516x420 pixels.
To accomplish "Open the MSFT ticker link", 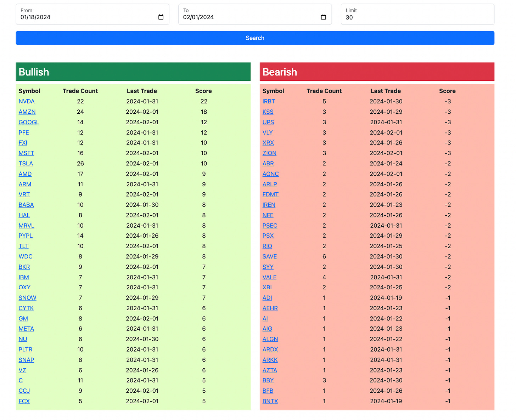I will (x=27, y=153).
